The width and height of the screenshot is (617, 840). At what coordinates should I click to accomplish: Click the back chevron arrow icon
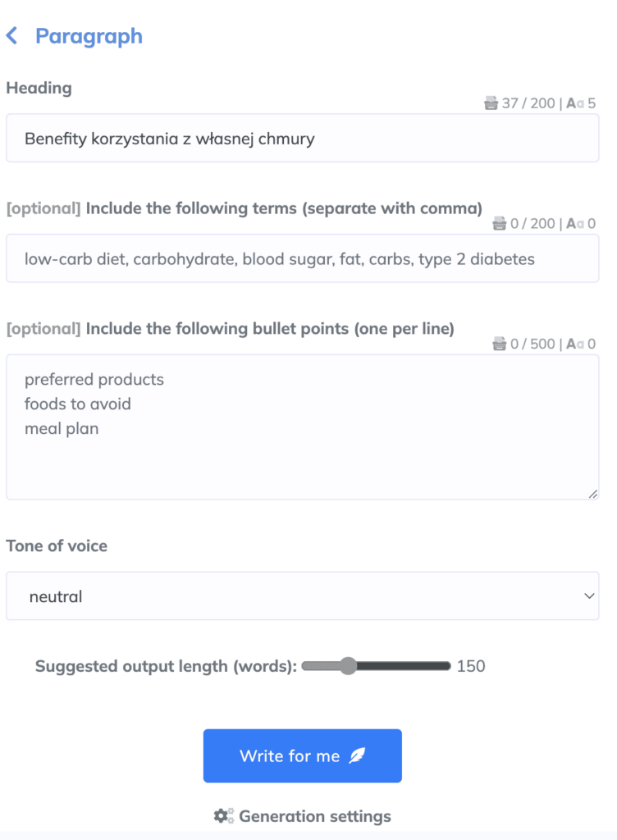coord(11,36)
